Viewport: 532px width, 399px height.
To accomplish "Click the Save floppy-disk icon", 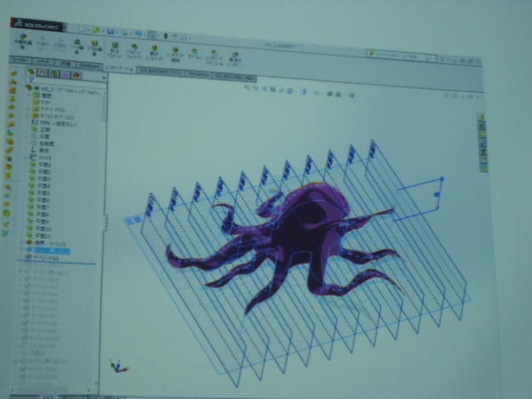I will pyautogui.click(x=111, y=32).
